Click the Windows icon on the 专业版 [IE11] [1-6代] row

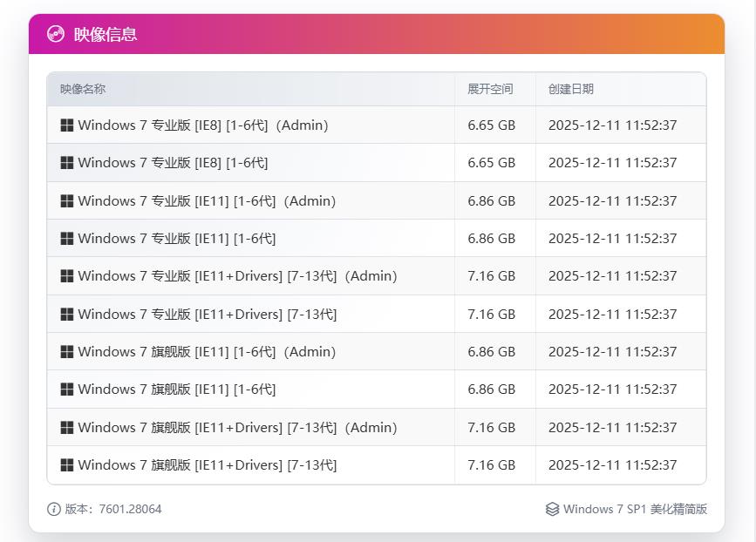pos(66,238)
